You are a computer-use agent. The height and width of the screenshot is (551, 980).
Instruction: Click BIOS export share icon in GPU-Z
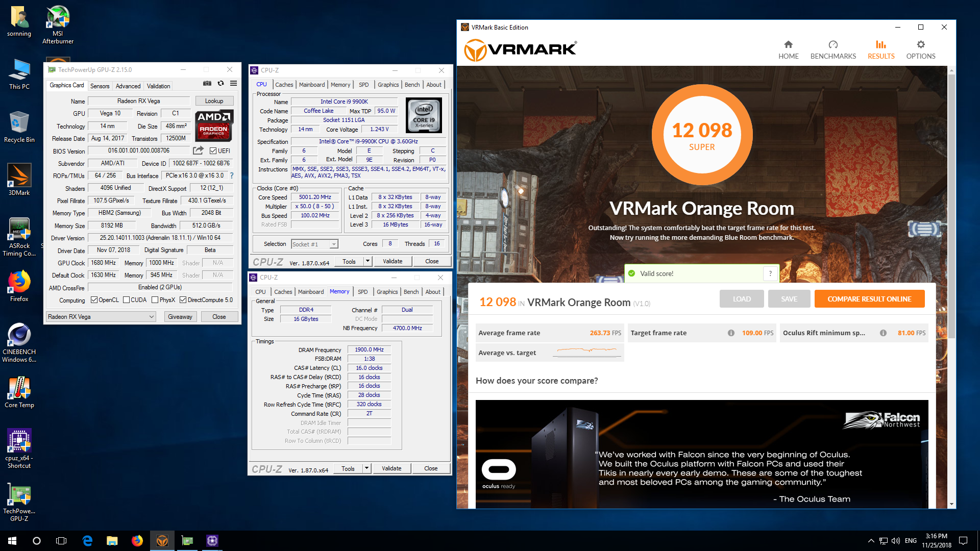tap(198, 151)
